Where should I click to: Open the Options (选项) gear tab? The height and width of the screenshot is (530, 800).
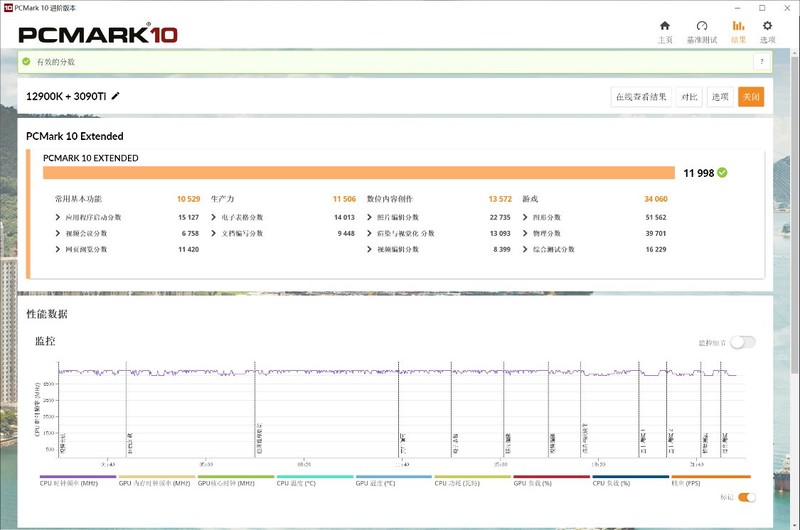[x=767, y=31]
